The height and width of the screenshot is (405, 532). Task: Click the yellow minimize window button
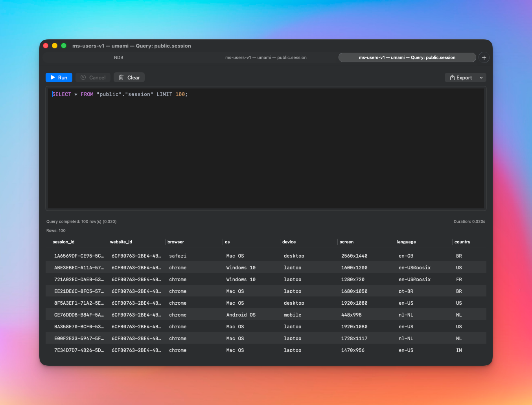click(55, 46)
